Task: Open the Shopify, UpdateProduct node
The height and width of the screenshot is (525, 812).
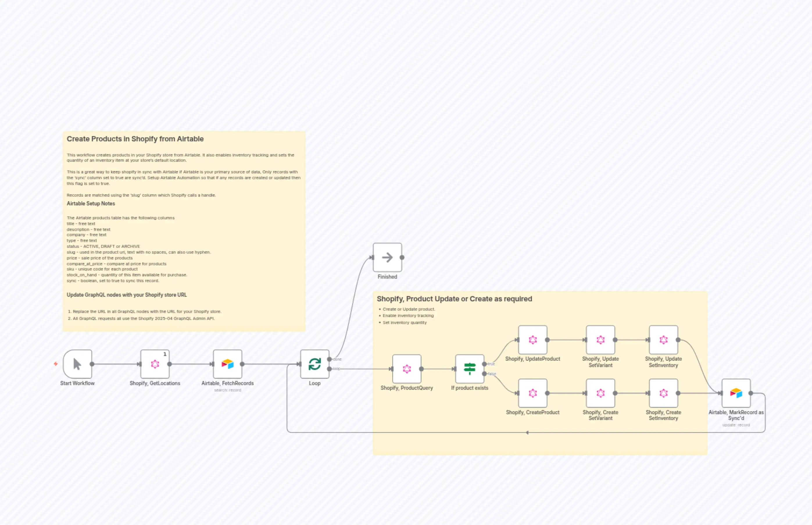Action: coord(533,340)
